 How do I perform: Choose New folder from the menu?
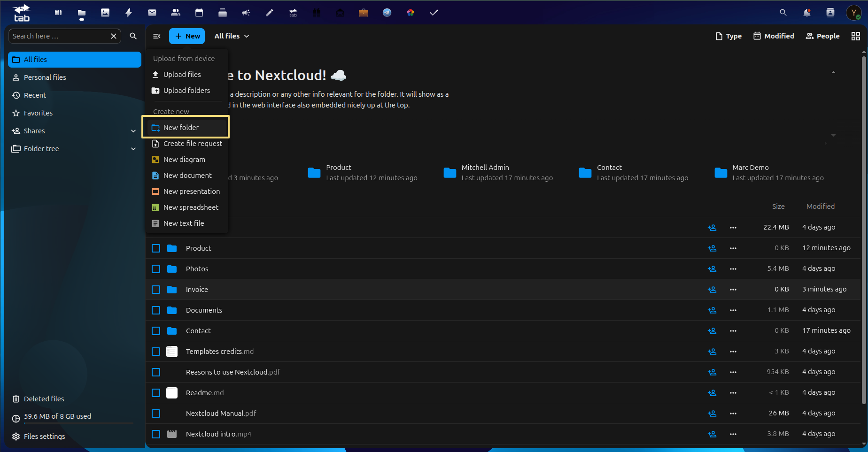tap(187, 128)
